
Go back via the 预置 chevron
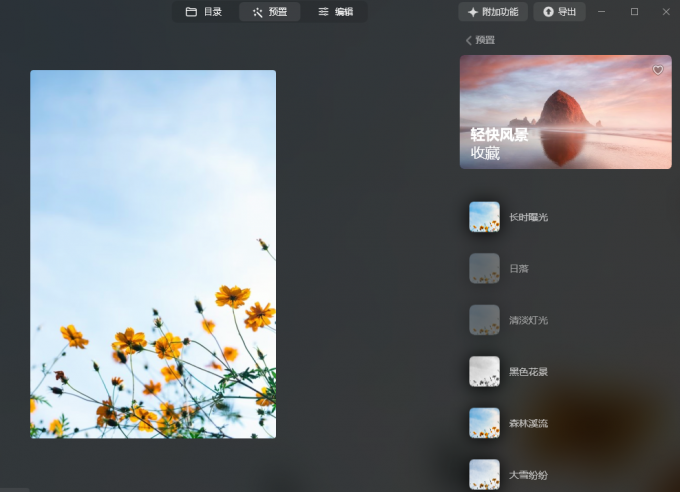480,40
